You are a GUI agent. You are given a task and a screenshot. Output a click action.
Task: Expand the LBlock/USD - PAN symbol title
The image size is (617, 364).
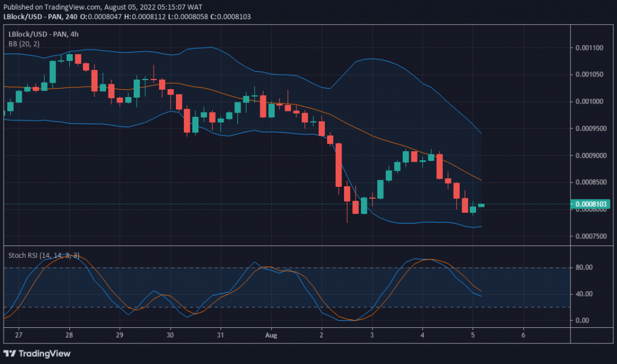(36, 34)
